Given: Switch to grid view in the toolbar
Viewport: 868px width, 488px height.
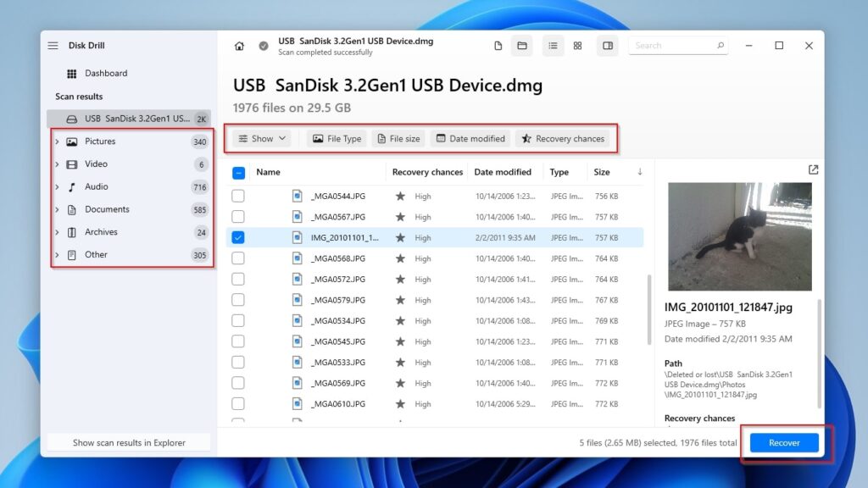Looking at the screenshot, I should point(577,46).
